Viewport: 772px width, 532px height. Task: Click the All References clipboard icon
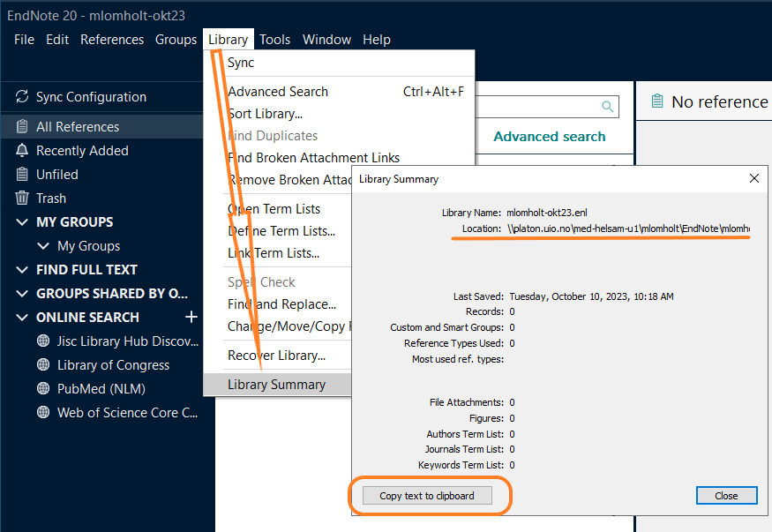tap(22, 126)
